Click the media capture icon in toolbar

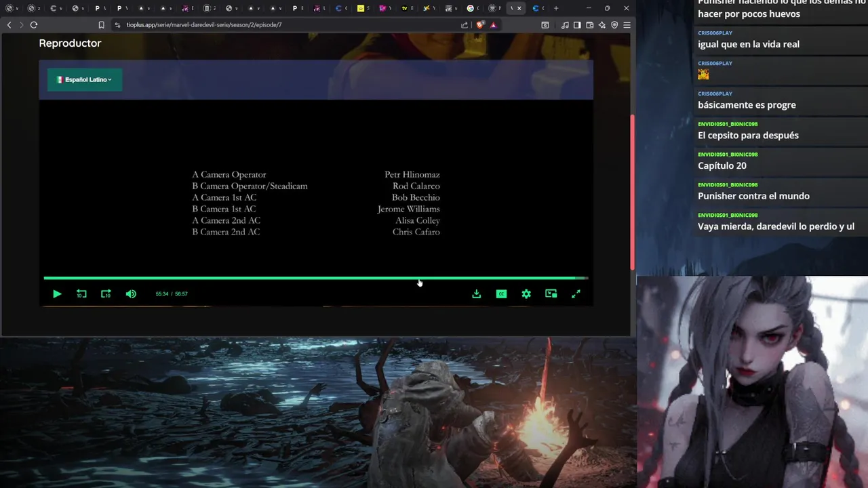click(x=545, y=25)
